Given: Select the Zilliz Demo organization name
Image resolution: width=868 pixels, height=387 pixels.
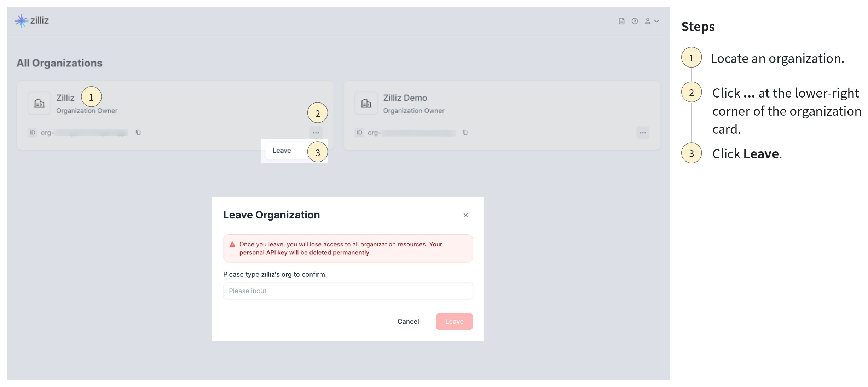Looking at the screenshot, I should [x=405, y=98].
